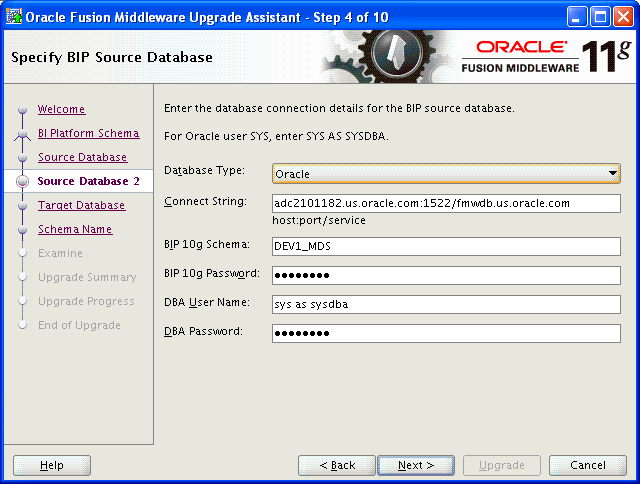Image resolution: width=640 pixels, height=484 pixels.
Task: Click the Welcome step bullet icon
Action: point(22,109)
